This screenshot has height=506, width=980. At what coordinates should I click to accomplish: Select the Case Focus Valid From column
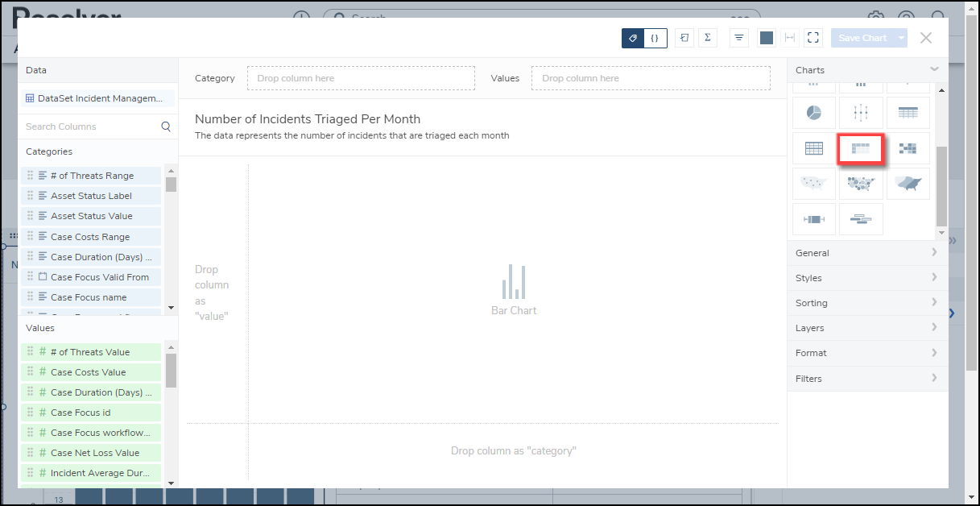[91, 277]
